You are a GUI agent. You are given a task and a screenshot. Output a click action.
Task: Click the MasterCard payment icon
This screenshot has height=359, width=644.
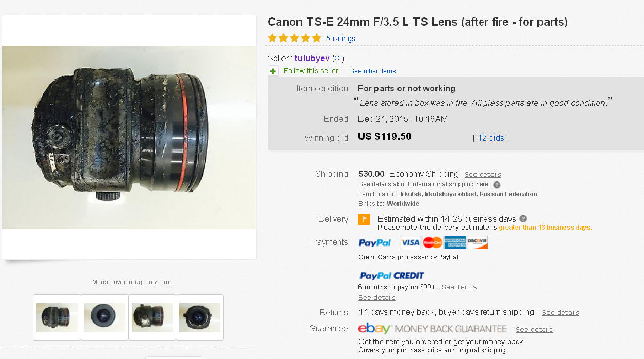pyautogui.click(x=432, y=242)
